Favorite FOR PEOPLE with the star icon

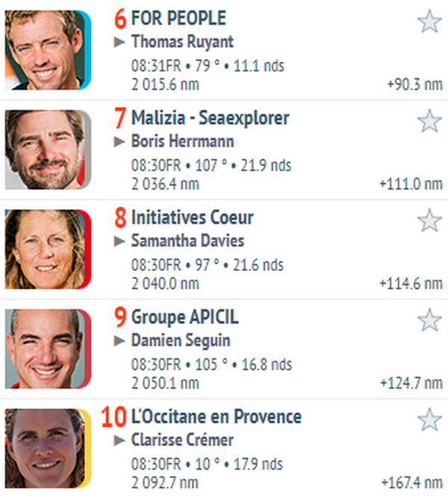coord(429,21)
